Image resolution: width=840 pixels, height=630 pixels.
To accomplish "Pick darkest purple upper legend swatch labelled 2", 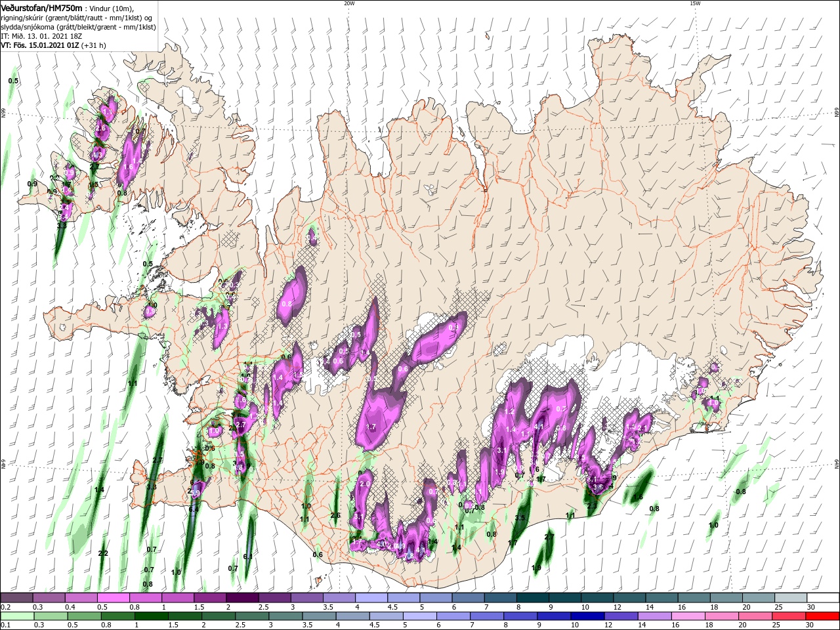I will (241, 598).
